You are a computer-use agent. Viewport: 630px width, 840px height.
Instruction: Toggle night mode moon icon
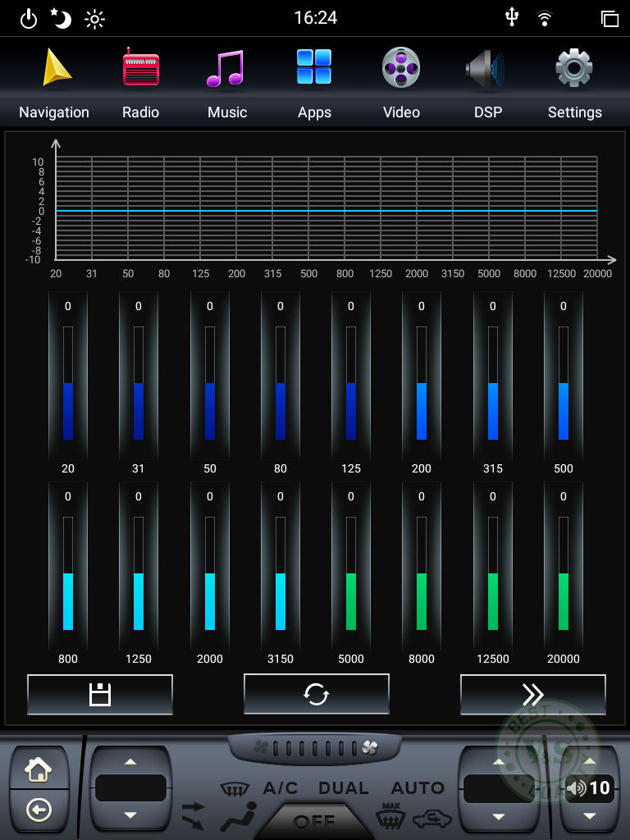coord(62,19)
